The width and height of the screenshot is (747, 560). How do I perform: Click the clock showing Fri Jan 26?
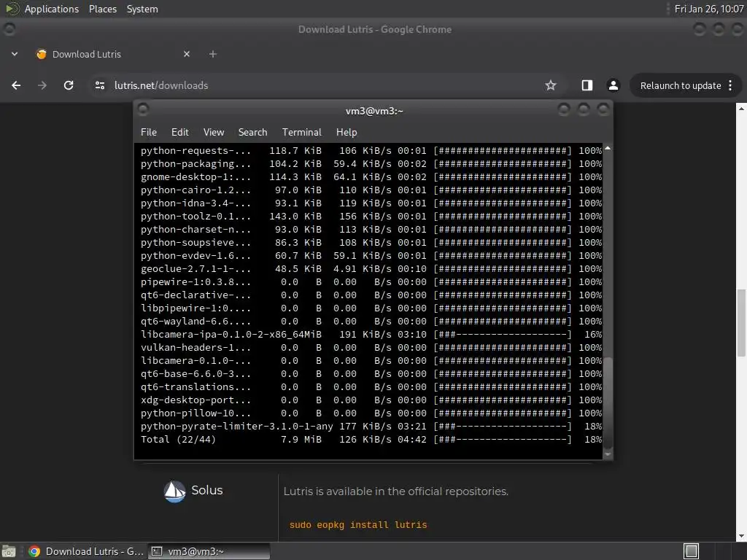[x=709, y=9]
